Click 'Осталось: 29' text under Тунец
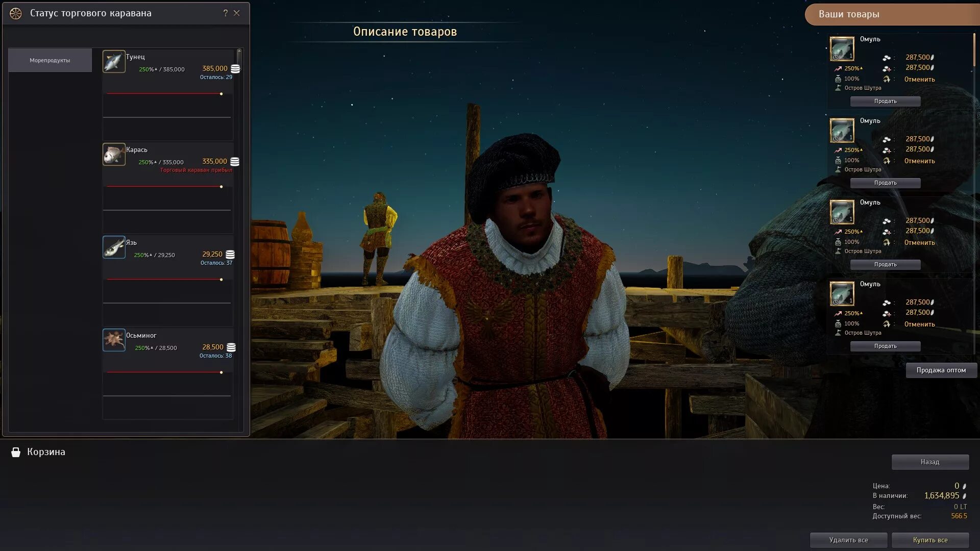This screenshot has width=980, height=551. (x=216, y=77)
